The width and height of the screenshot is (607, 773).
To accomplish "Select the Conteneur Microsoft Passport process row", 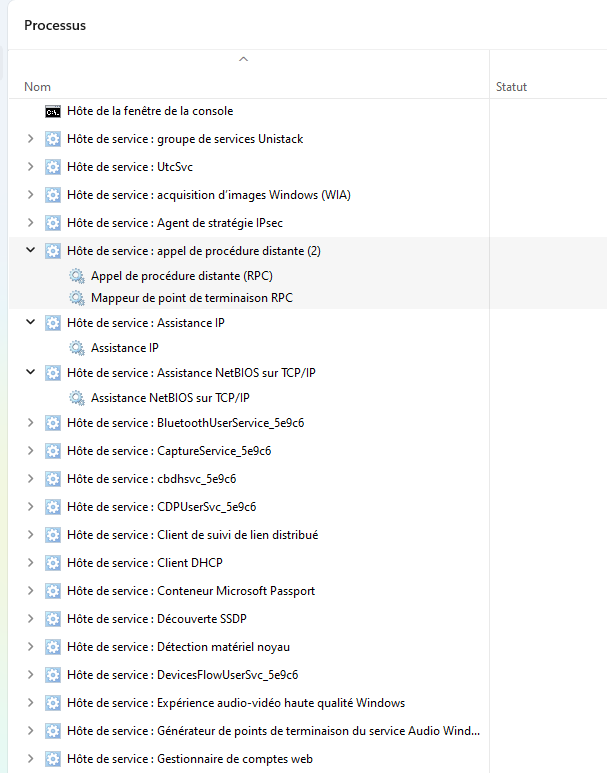I will point(236,591).
